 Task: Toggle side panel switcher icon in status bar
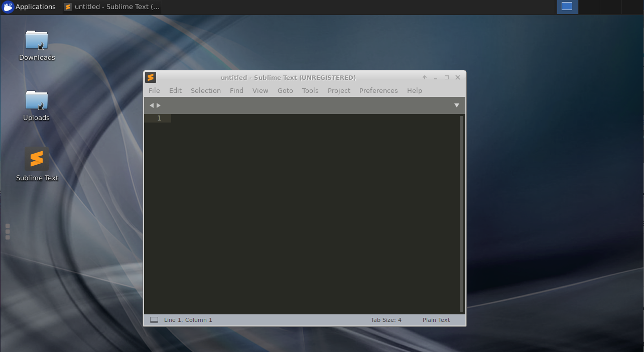[x=154, y=320]
